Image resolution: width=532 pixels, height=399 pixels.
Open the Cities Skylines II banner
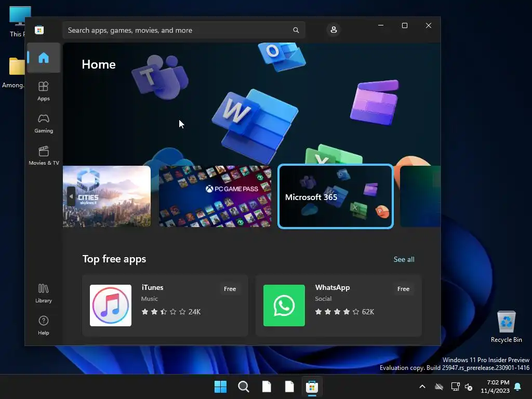coord(107,196)
